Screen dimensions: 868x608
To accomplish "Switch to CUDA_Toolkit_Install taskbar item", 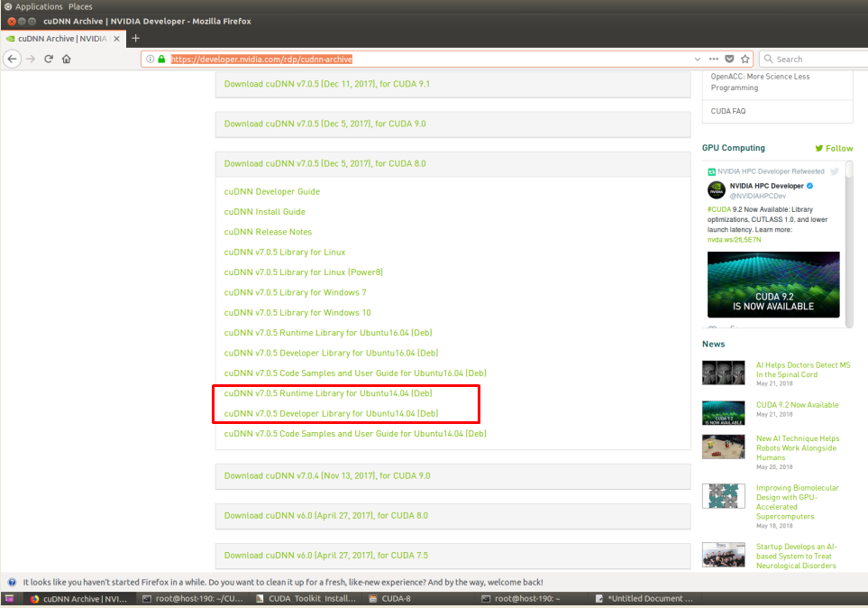I will coord(306,599).
